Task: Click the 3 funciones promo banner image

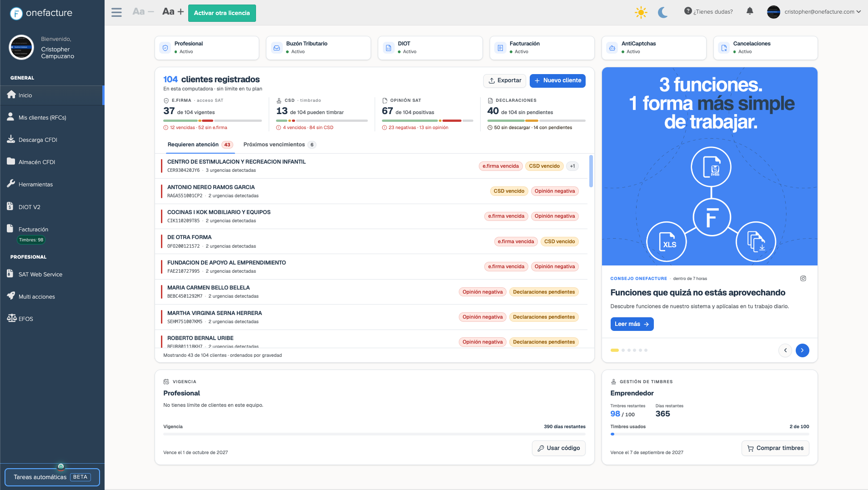Action: (x=709, y=166)
